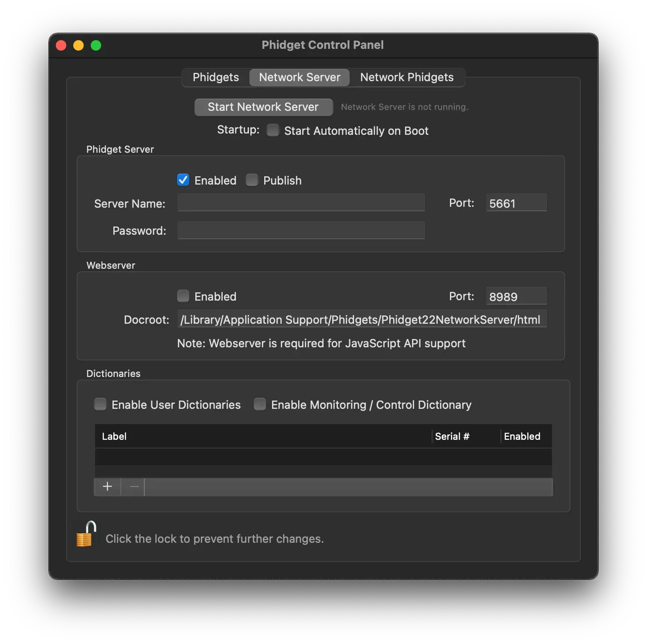
Task: Click the padlock icon to prevent changes
Action: pyautogui.click(x=86, y=534)
